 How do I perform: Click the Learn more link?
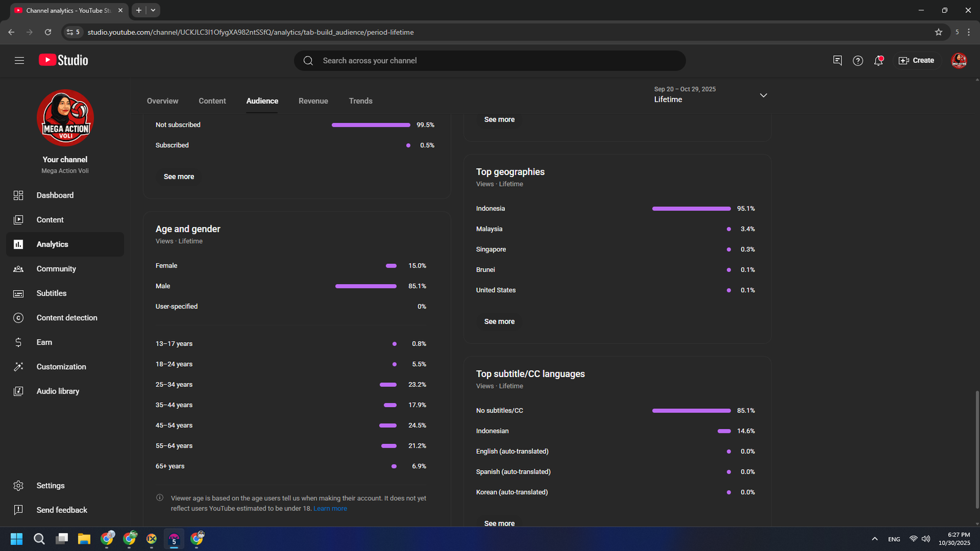pyautogui.click(x=330, y=509)
